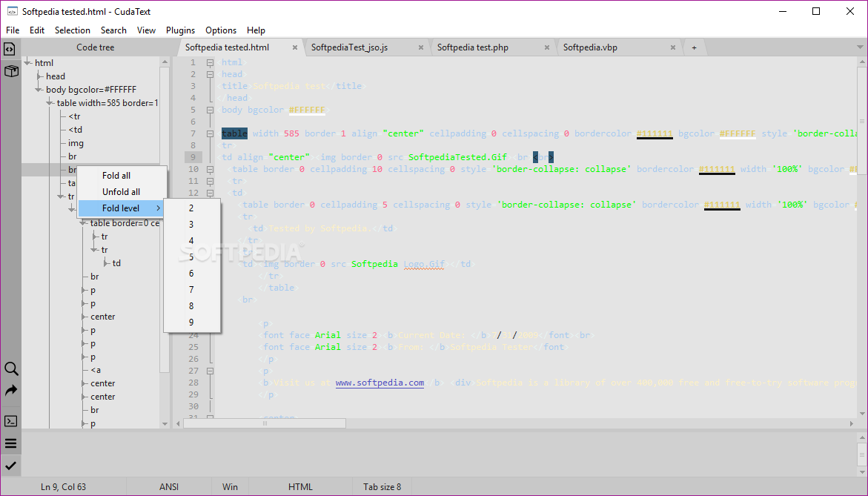Open the Validate checkmark panel icon
This screenshot has width=868, height=496.
(x=10, y=466)
